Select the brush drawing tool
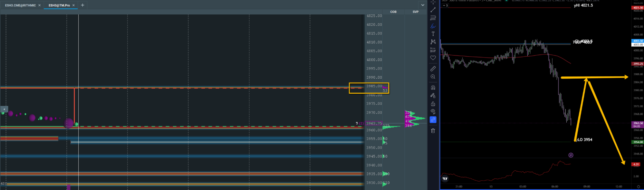Viewport: 644px width, 190px height. (433, 26)
